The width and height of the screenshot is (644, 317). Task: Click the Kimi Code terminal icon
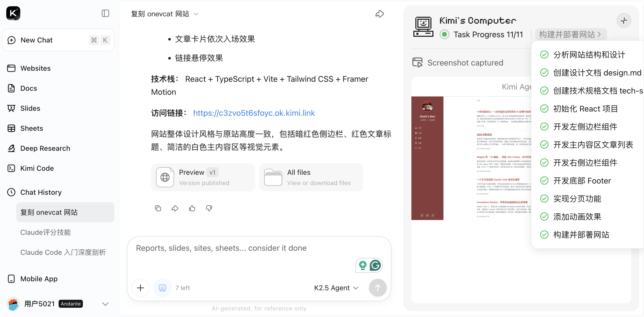click(x=11, y=168)
